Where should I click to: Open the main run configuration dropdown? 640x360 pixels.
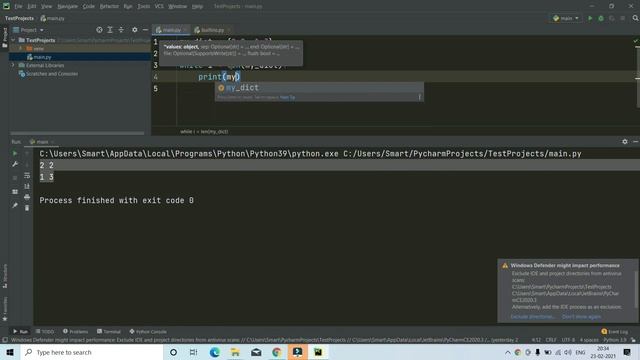566,18
